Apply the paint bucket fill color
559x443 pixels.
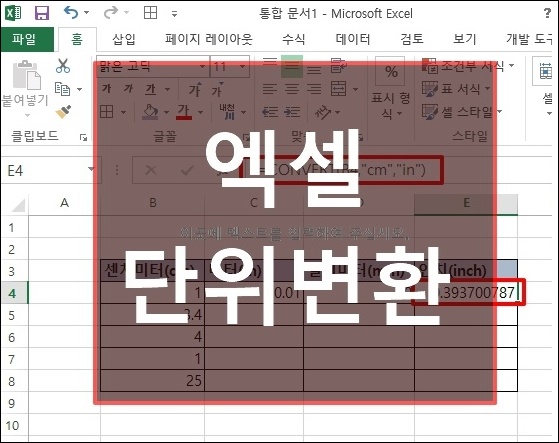coord(150,112)
